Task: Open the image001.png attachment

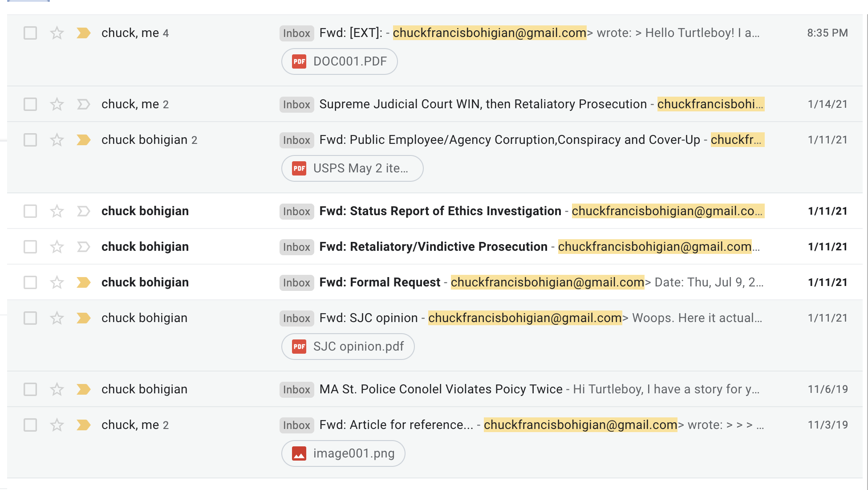Action: (x=343, y=453)
